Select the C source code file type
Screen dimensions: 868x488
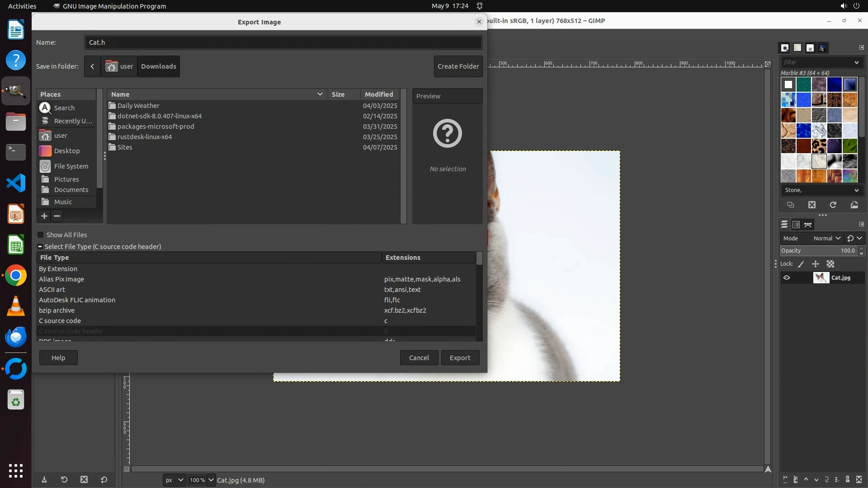click(x=60, y=321)
